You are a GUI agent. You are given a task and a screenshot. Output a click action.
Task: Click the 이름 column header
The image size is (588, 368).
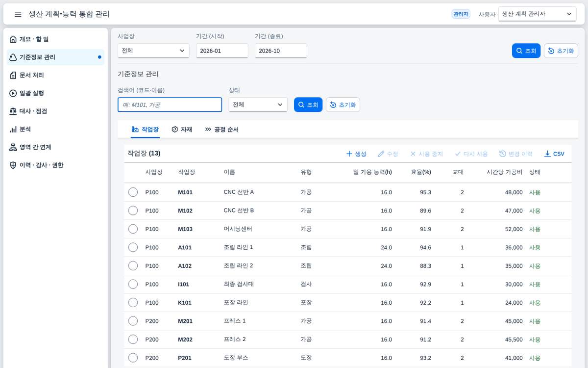(x=229, y=172)
